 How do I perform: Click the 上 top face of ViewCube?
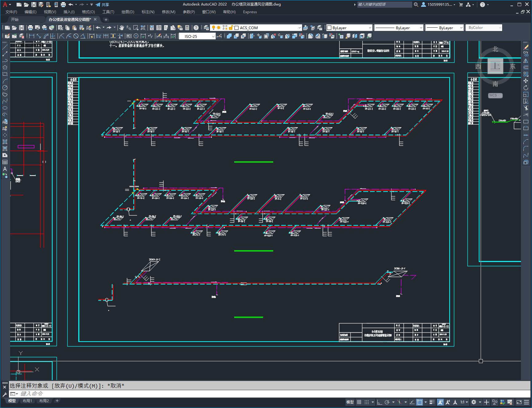pyautogui.click(x=495, y=66)
